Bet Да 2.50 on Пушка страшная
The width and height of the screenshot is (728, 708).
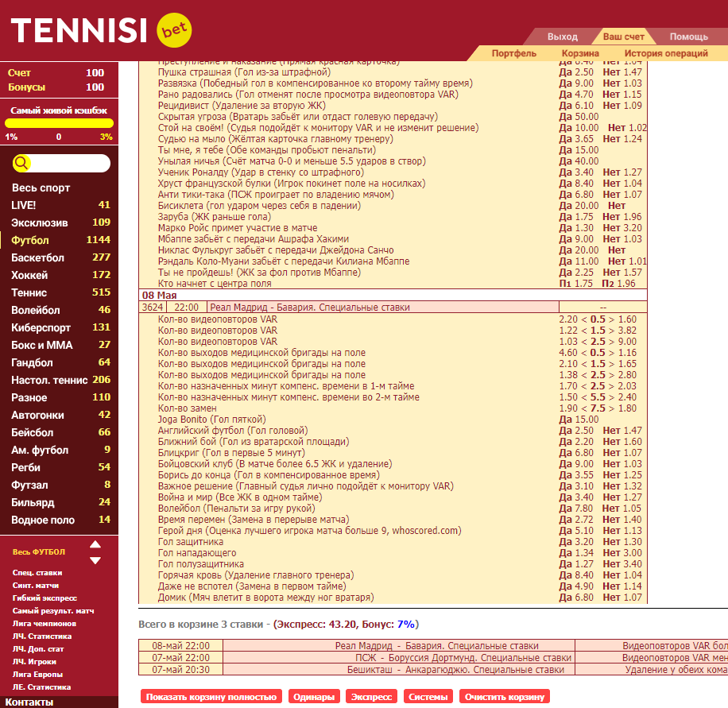pyautogui.click(x=575, y=72)
